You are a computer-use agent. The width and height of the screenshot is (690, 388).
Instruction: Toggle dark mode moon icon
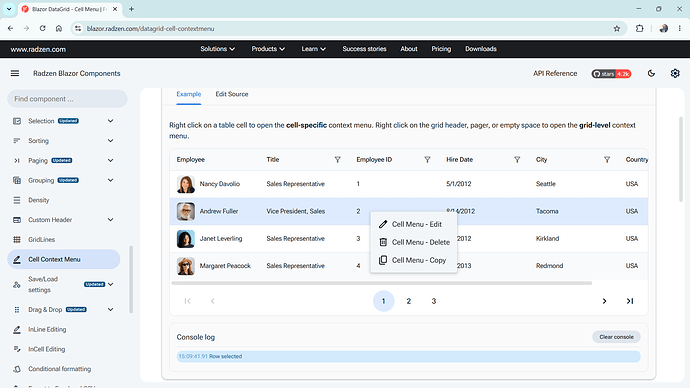point(651,73)
